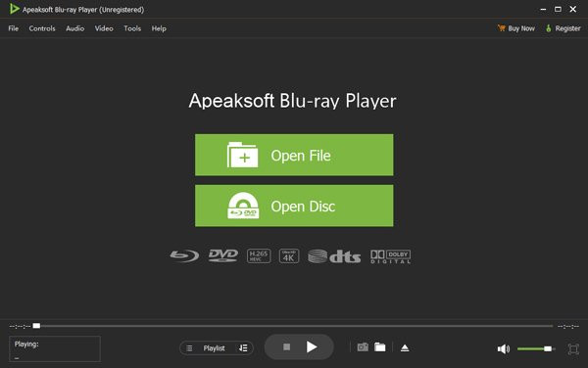Mute audio with the speaker icon
588x368 pixels.
504,348
